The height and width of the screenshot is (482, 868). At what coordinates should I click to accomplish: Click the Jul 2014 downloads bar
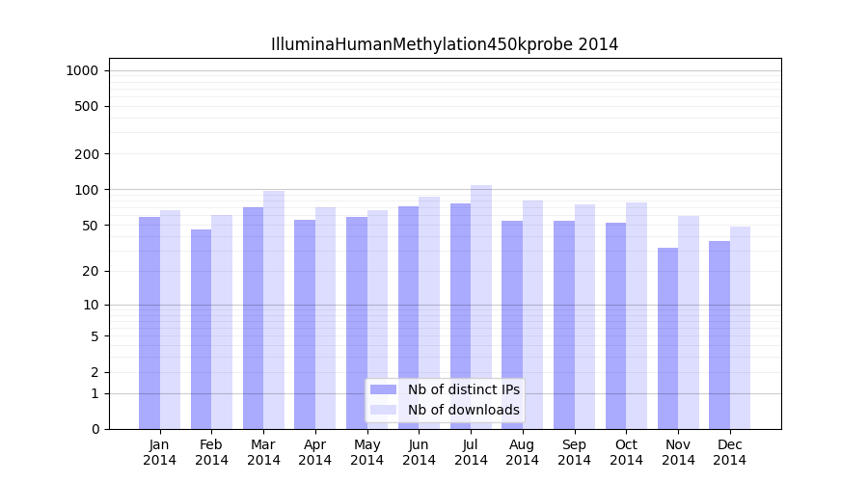pos(481,307)
